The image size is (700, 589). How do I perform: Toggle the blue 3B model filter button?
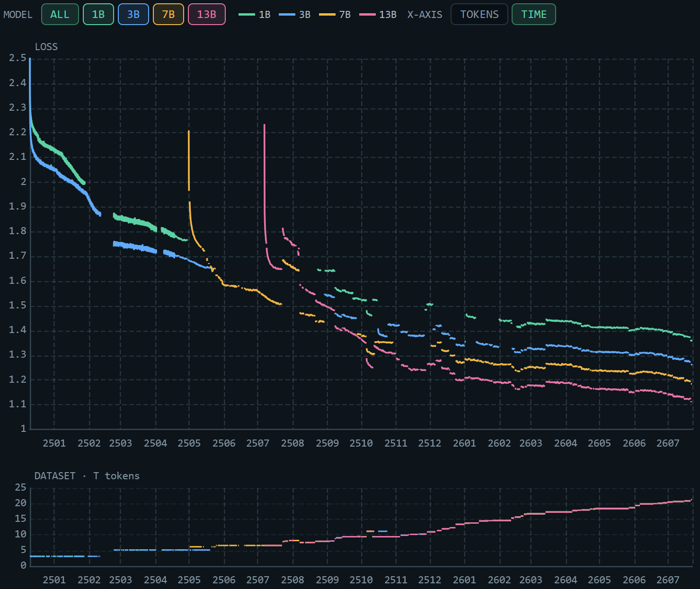click(x=133, y=14)
